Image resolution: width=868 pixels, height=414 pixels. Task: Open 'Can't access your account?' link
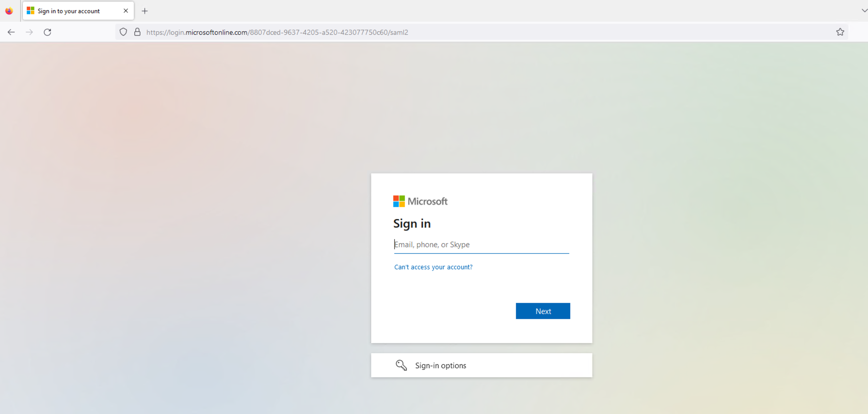[433, 267]
